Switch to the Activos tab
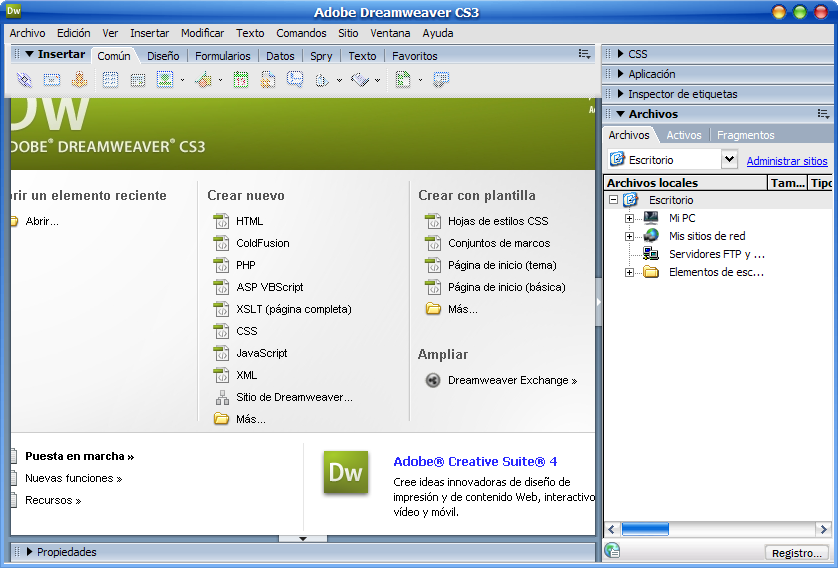838x568 pixels. coord(684,135)
